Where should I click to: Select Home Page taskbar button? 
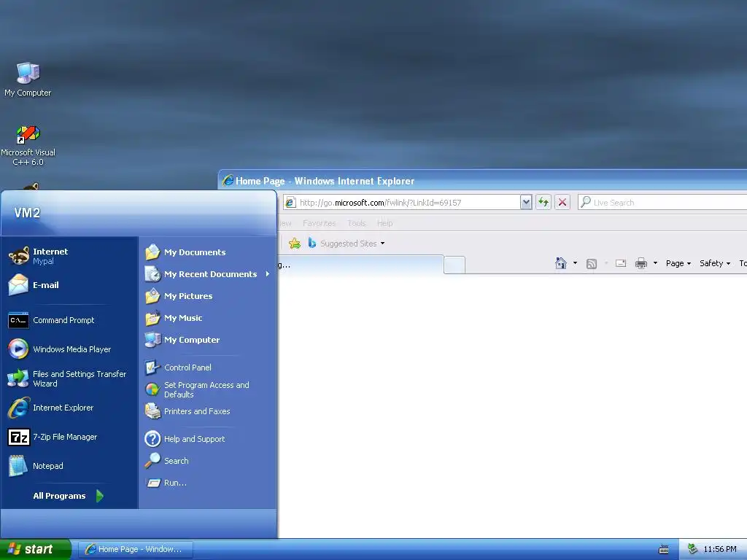[135, 549]
